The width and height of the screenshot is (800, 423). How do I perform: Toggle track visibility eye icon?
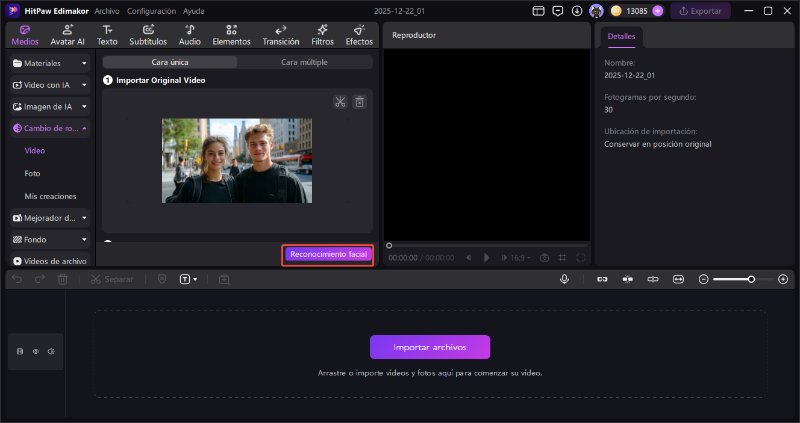36,352
